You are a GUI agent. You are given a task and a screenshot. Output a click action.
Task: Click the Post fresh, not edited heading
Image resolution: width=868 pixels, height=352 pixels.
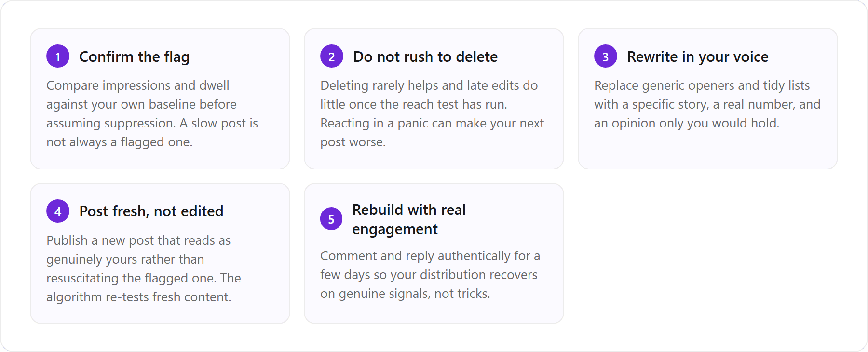(151, 211)
